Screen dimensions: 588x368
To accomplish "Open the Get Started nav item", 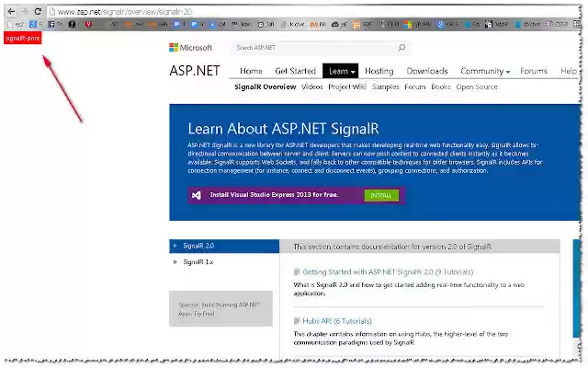I will pos(296,71).
